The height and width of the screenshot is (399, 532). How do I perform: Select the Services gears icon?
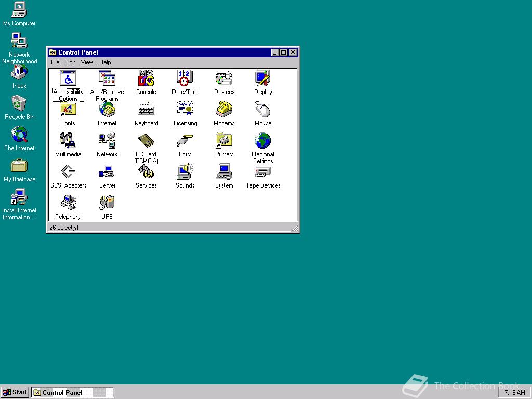point(146,171)
